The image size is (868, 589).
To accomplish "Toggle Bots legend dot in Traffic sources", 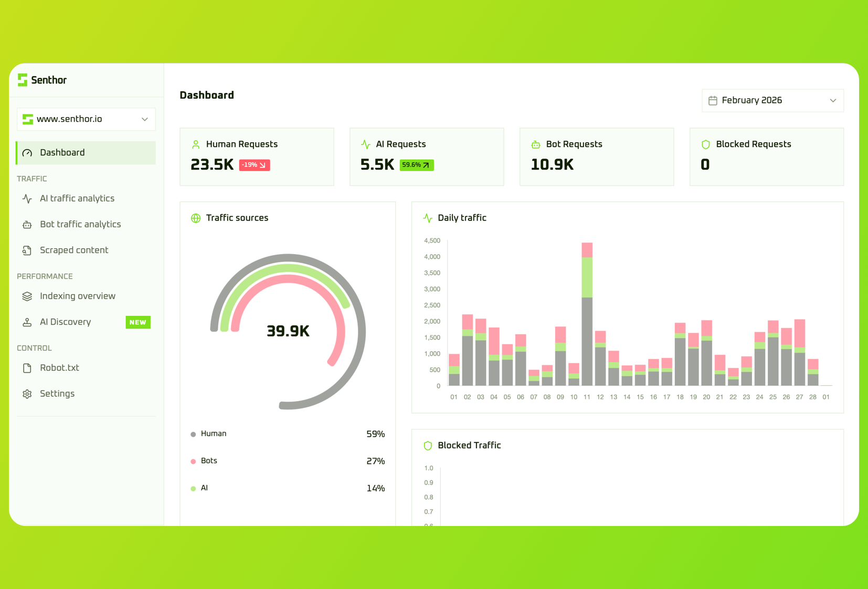I will tap(193, 461).
